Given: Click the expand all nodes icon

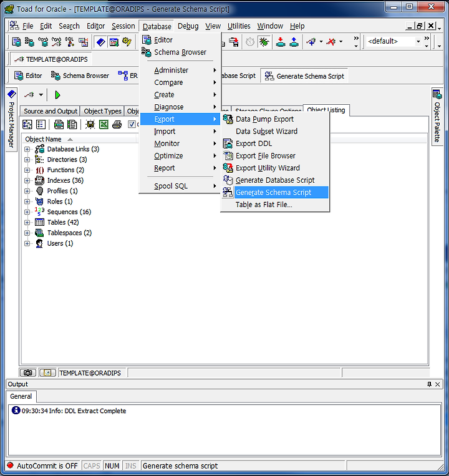Looking at the screenshot, I should tap(27, 125).
